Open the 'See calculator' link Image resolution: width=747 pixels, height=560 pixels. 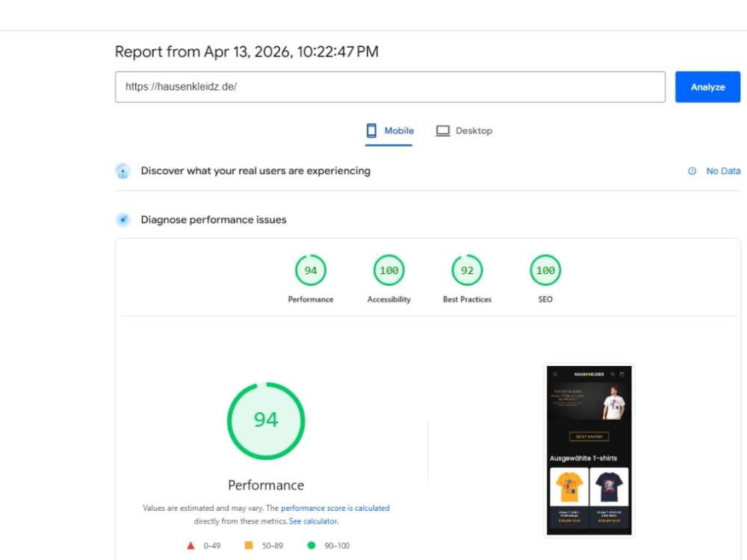click(313, 521)
